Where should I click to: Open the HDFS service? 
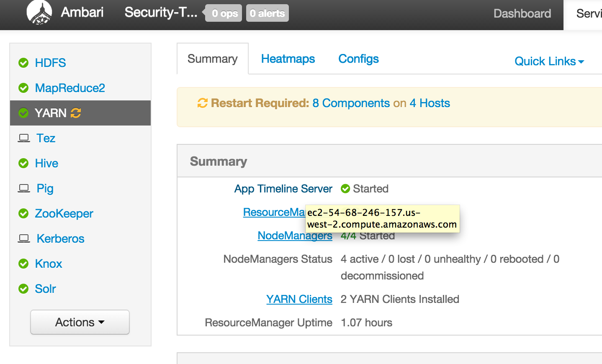(51, 63)
